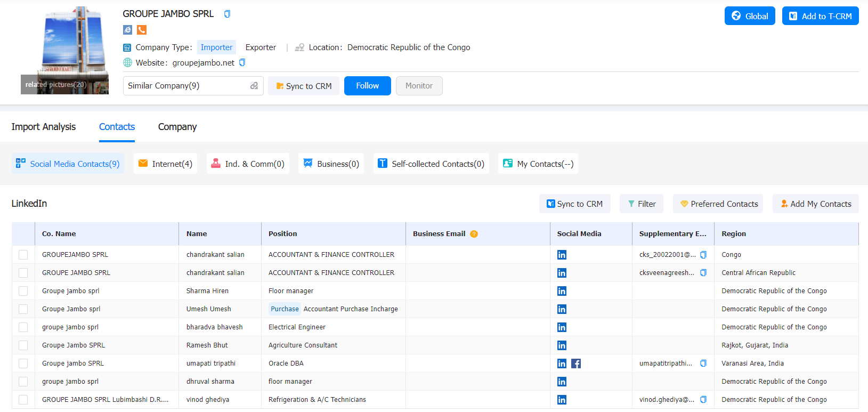Screen dimensions: 868x412
Task: Click the Global button
Action: (750, 16)
